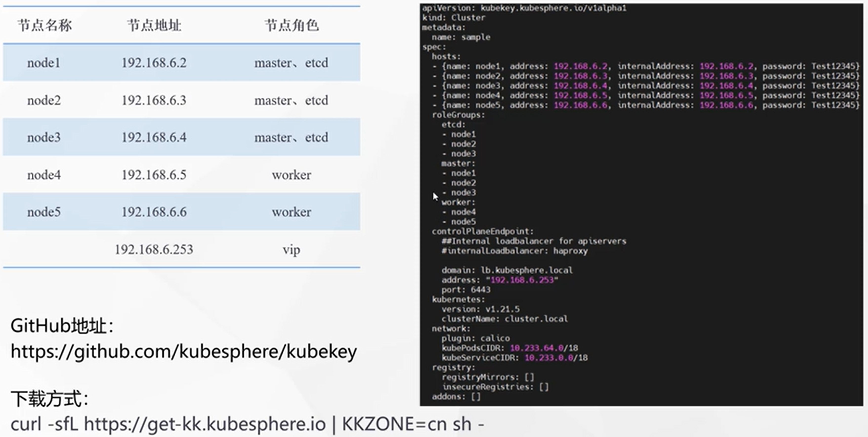This screenshot has height=437, width=868.
Task: Click the 'name: sample' line
Action: click(x=461, y=37)
